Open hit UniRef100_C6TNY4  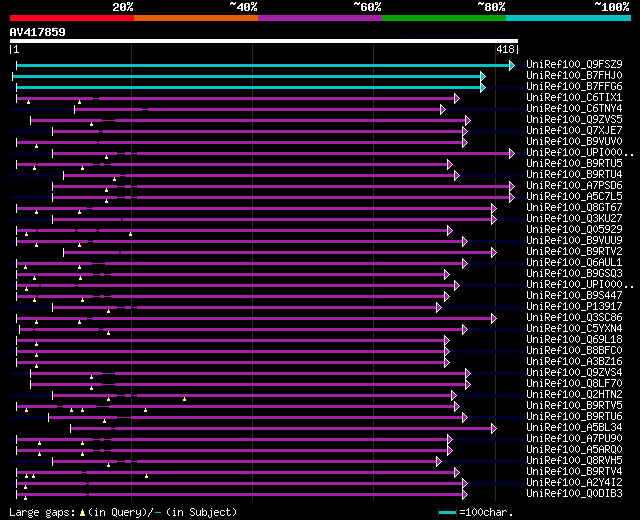[x=574, y=108]
